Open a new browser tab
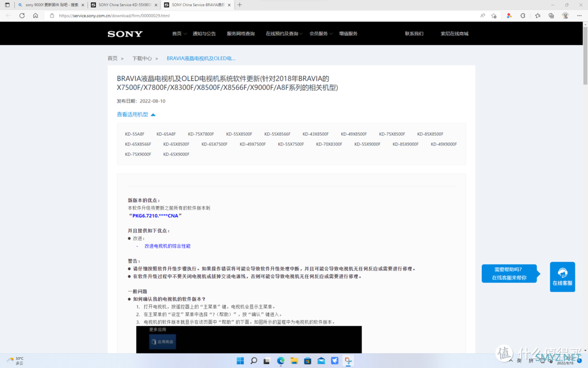The image size is (588, 368). tap(240, 5)
